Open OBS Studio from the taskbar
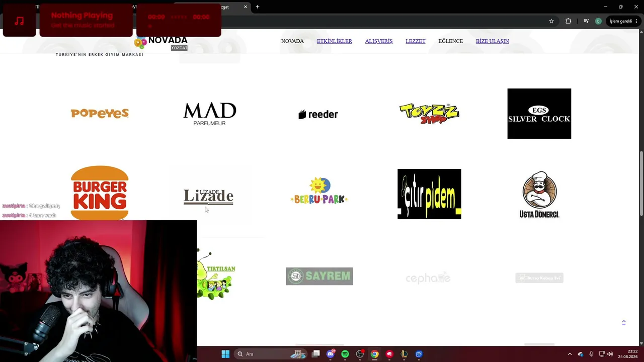 pyautogui.click(x=360, y=354)
